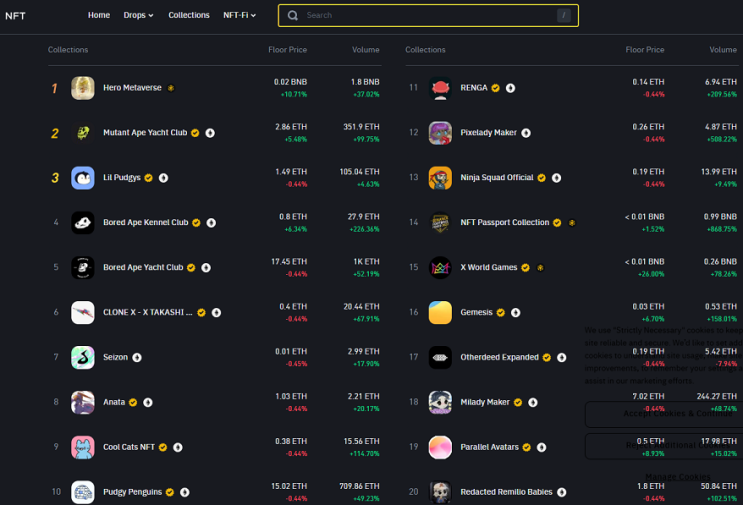Click BNB chain icon beside X World Games
The height and width of the screenshot is (505, 743).
point(540,268)
